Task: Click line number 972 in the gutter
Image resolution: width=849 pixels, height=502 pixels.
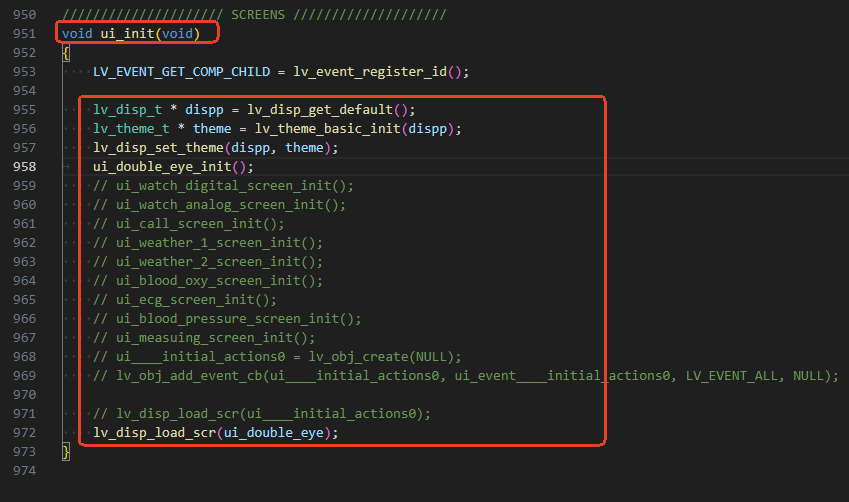Action: (24, 432)
